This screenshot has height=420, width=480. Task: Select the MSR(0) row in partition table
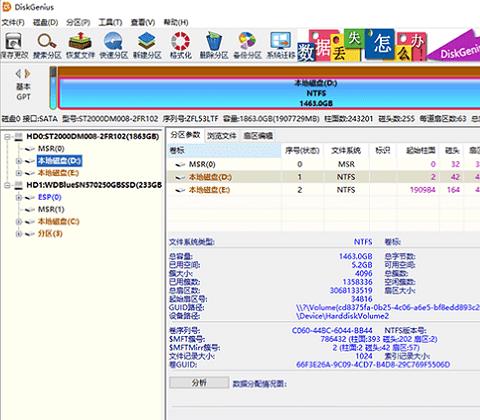(323, 164)
